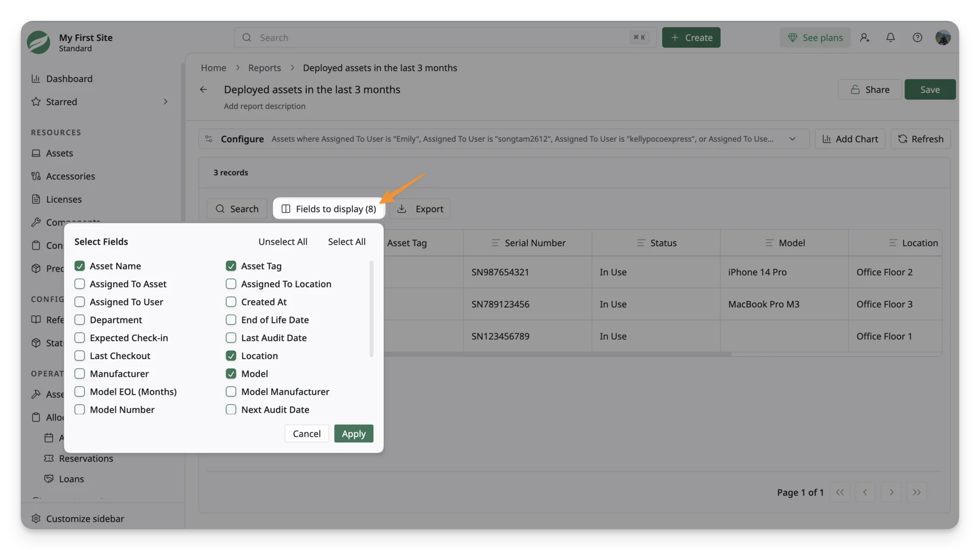Expand the Starred section chevron

[165, 102]
